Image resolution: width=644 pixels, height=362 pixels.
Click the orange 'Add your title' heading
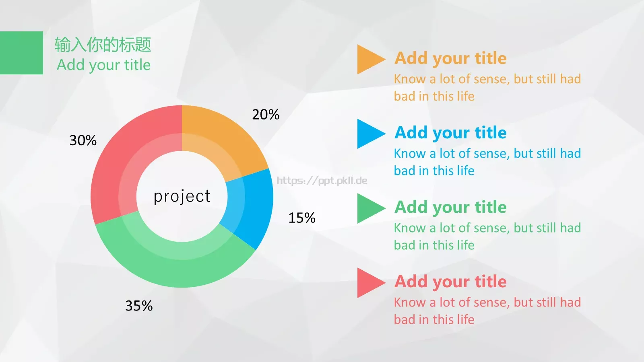tap(450, 58)
